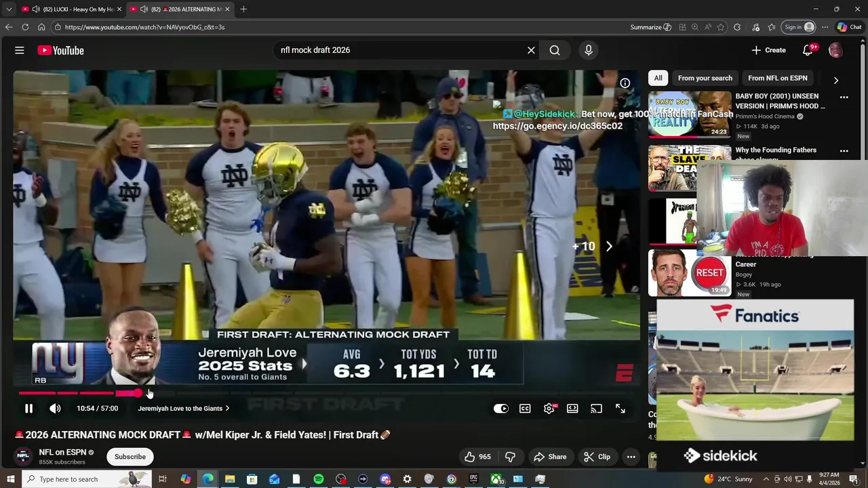Select the 'All' filter chip
868x488 pixels.
point(658,78)
